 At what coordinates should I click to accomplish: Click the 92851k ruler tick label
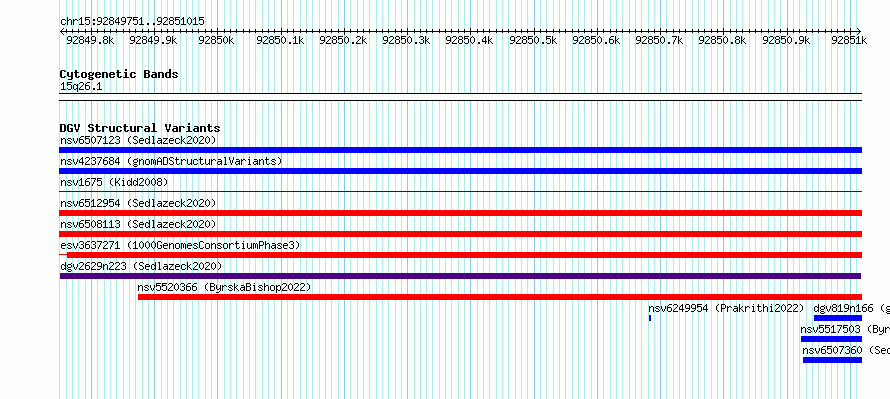coord(849,40)
